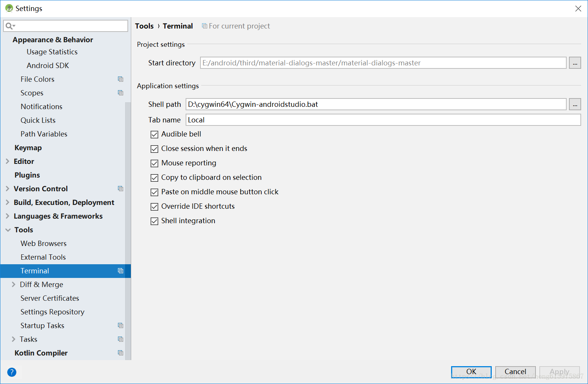Browse for Start directory with ellipsis button
Viewport: 588px width, 384px height.
coord(575,63)
